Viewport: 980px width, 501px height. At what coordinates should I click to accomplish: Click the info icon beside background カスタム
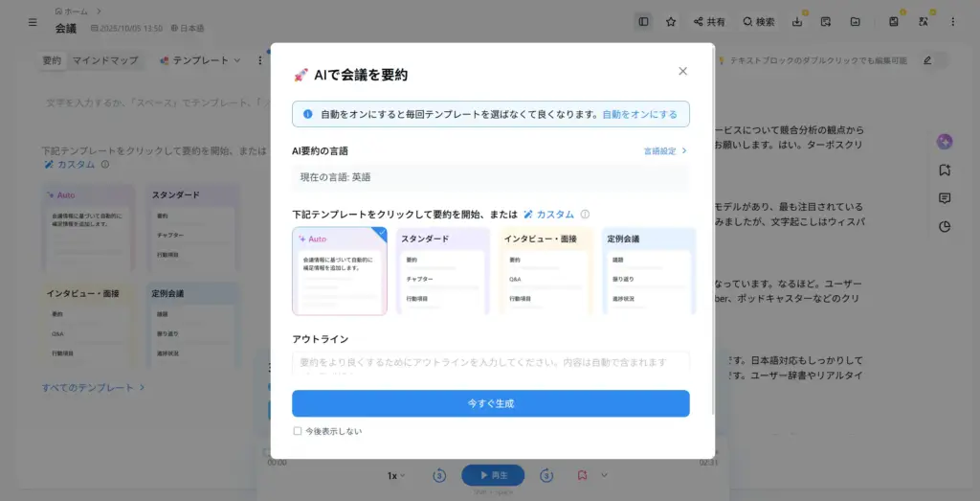105,165
